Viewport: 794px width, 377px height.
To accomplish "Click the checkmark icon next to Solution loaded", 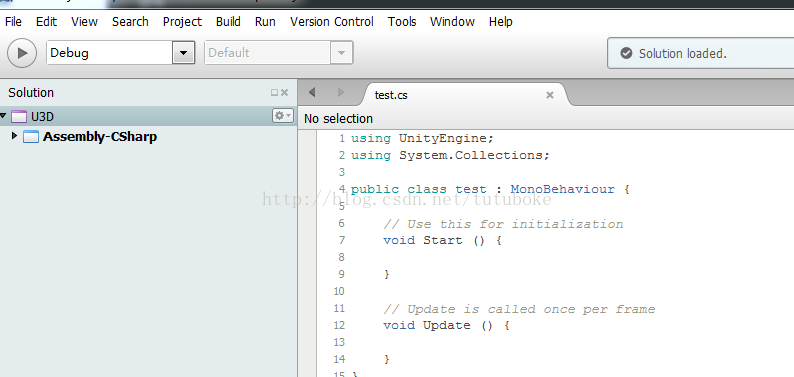I will point(626,53).
